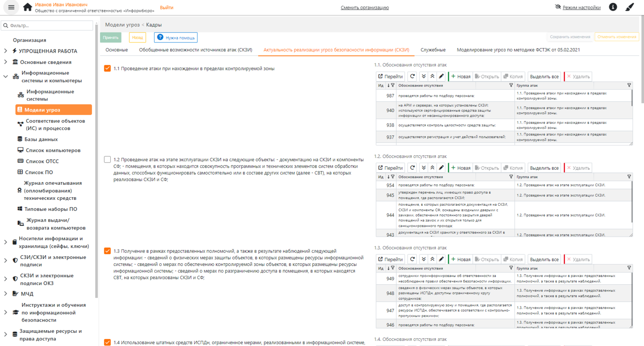The height and width of the screenshot is (346, 644).
Task: Open 'Базы данных' in sidebar
Action: pos(41,139)
